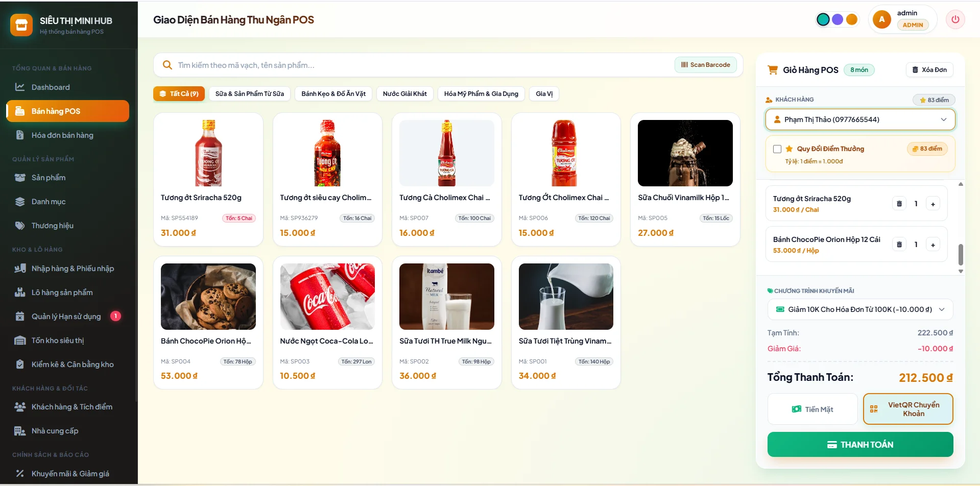Click the Khuyến mãi & Giảm giá percent icon
Image resolution: width=980 pixels, height=486 pixels.
point(20,474)
